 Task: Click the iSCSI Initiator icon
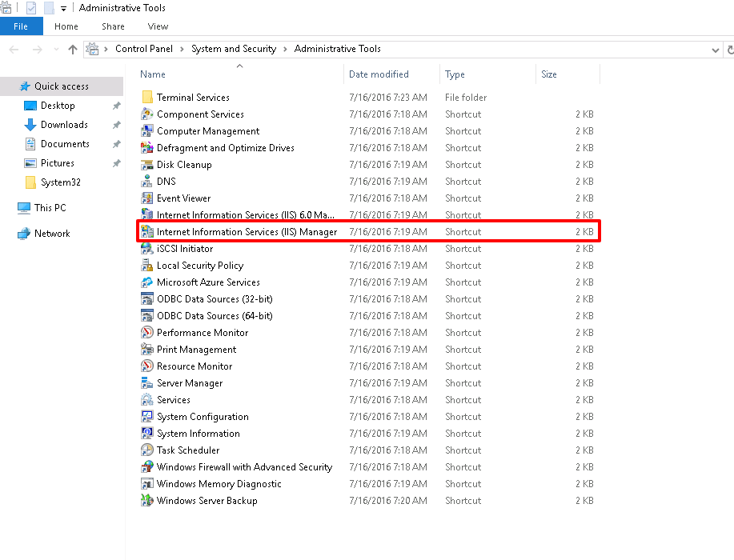(x=147, y=249)
